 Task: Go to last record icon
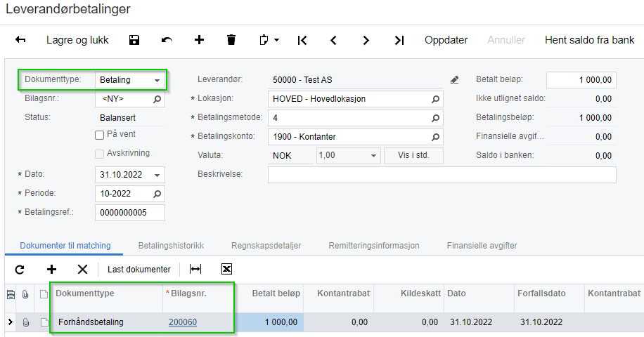point(399,40)
